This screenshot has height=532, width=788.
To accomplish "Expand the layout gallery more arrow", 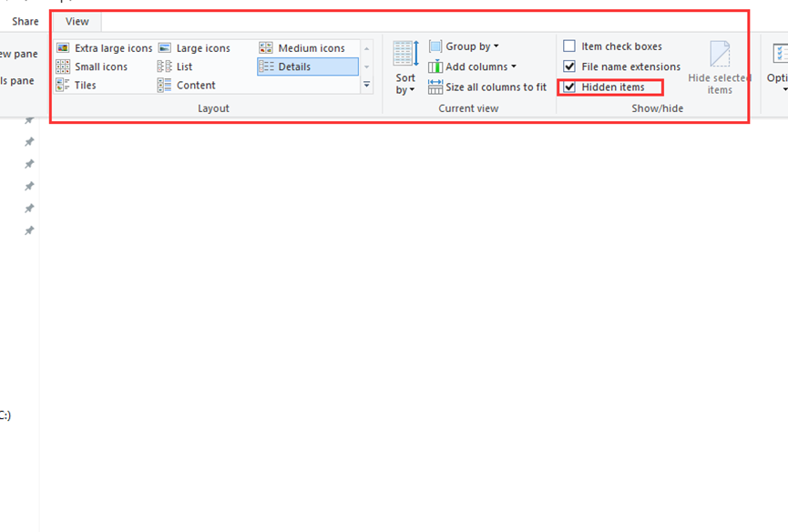I will coord(367,85).
